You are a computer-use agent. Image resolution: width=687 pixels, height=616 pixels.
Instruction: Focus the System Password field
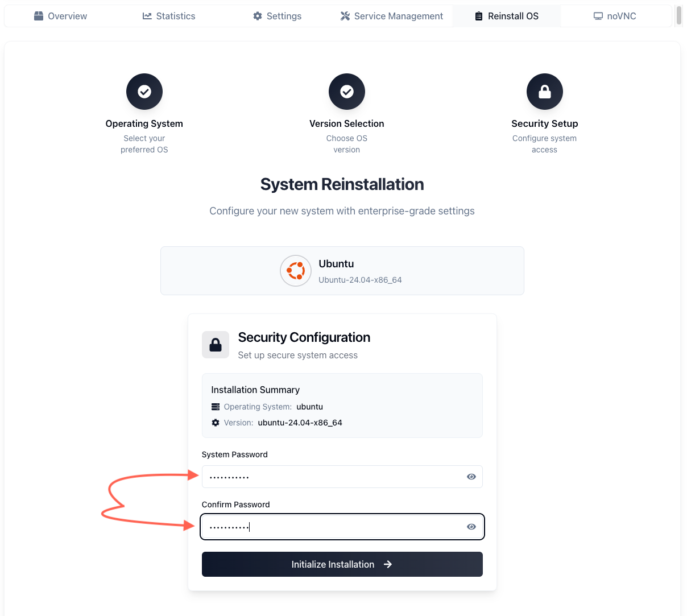pyautogui.click(x=342, y=477)
